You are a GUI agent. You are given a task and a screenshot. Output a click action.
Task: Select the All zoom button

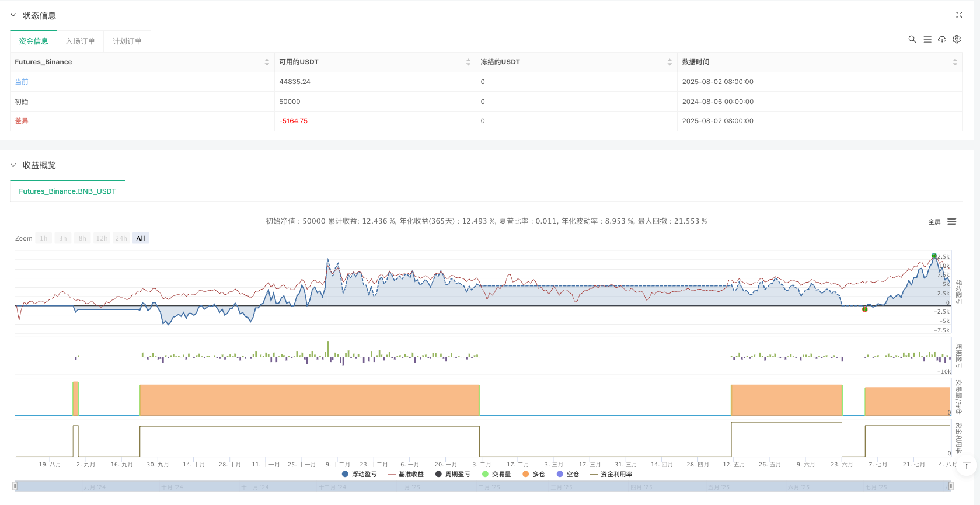140,238
